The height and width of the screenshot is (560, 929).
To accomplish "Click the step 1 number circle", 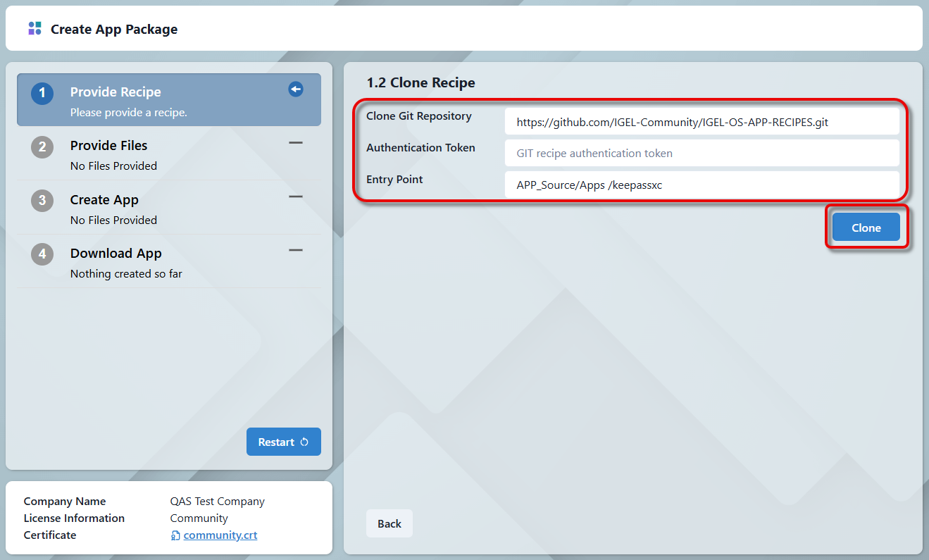I will point(42,93).
